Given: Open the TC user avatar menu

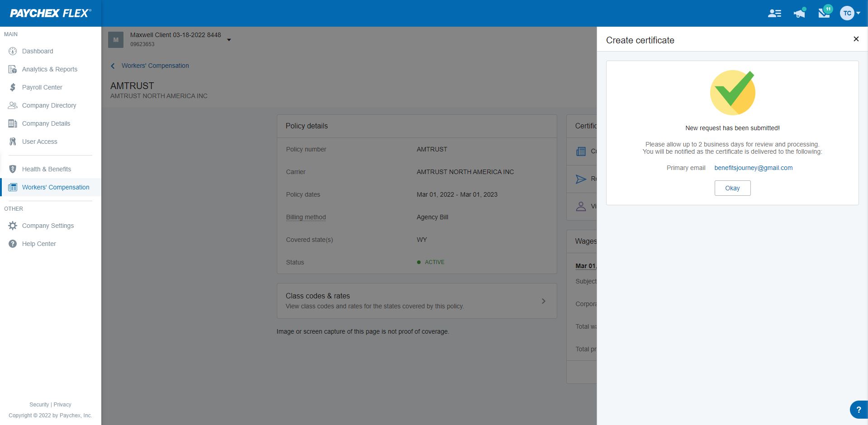Looking at the screenshot, I should tap(850, 13).
